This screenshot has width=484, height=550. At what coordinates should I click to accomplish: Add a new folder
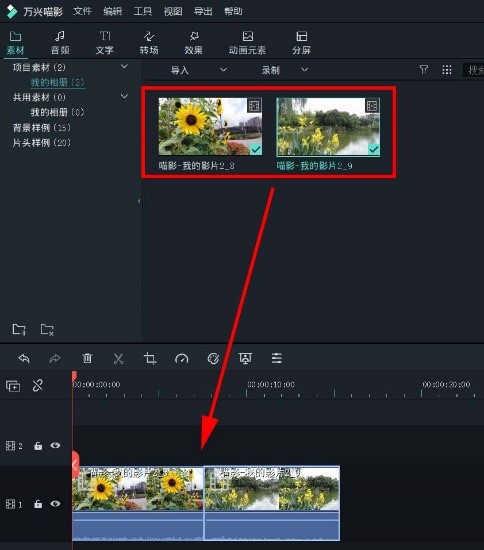pyautogui.click(x=19, y=329)
